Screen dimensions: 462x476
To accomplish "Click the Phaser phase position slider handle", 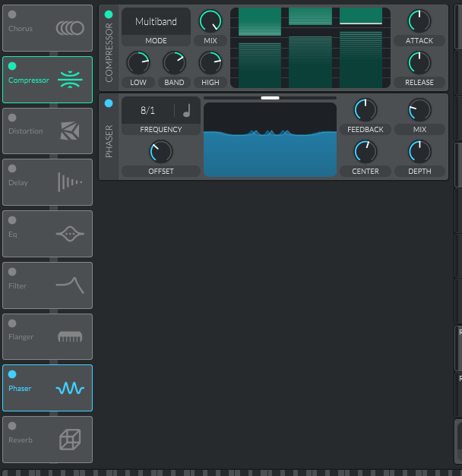I will click(x=270, y=98).
